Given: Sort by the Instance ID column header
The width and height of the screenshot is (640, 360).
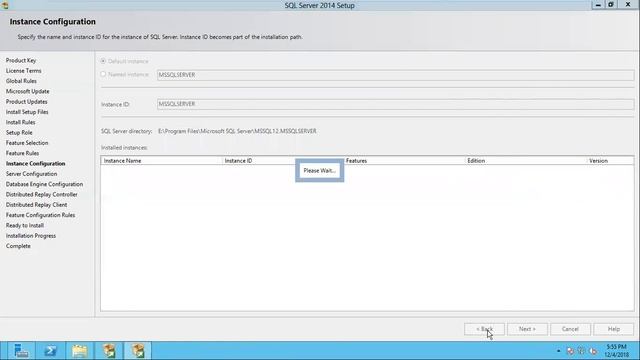Looking at the screenshot, I should tap(282, 161).
